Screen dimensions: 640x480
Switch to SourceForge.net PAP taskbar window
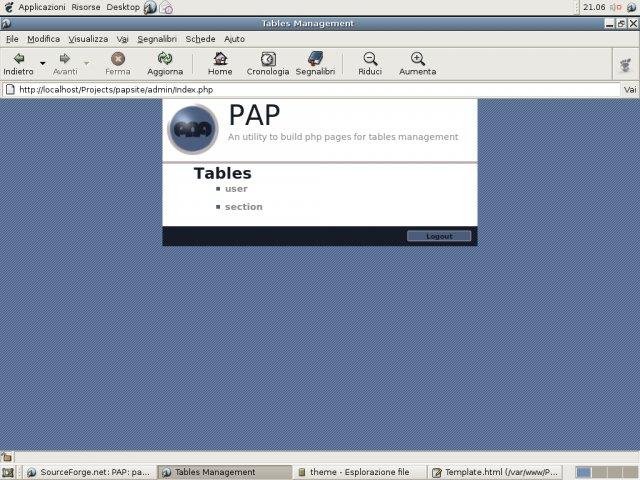(x=89, y=472)
